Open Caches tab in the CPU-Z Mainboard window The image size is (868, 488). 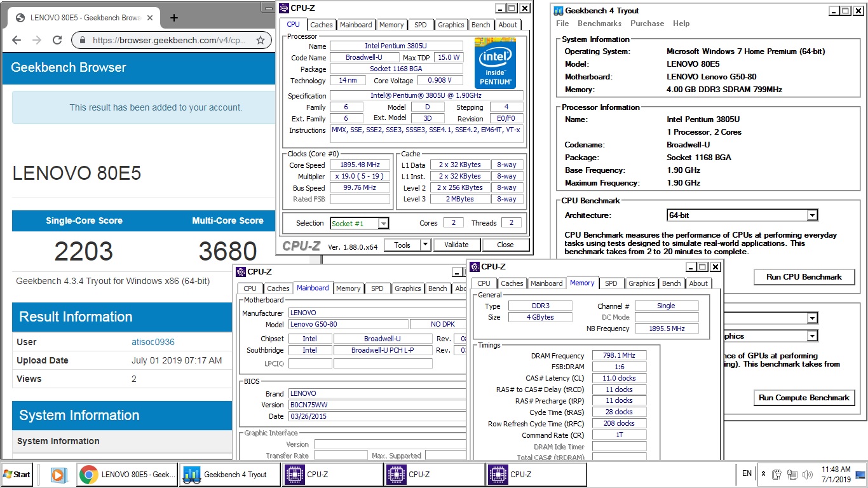click(x=278, y=288)
